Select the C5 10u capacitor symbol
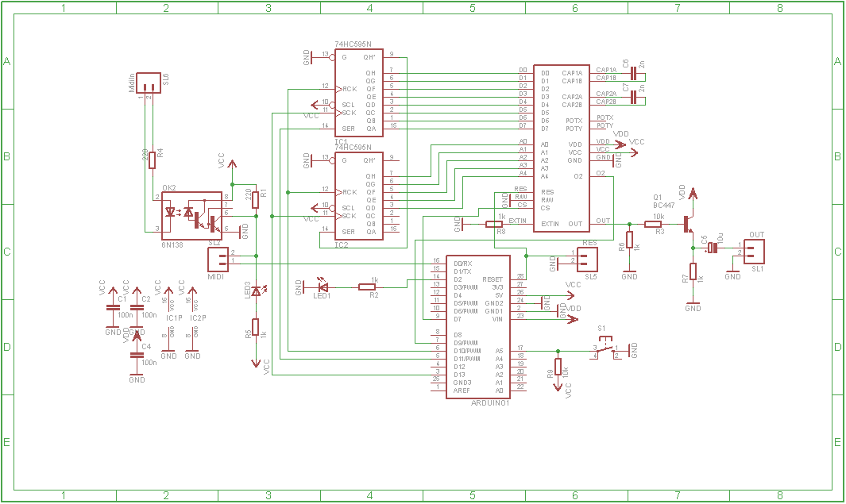Image resolution: width=846 pixels, height=504 pixels. [713, 248]
